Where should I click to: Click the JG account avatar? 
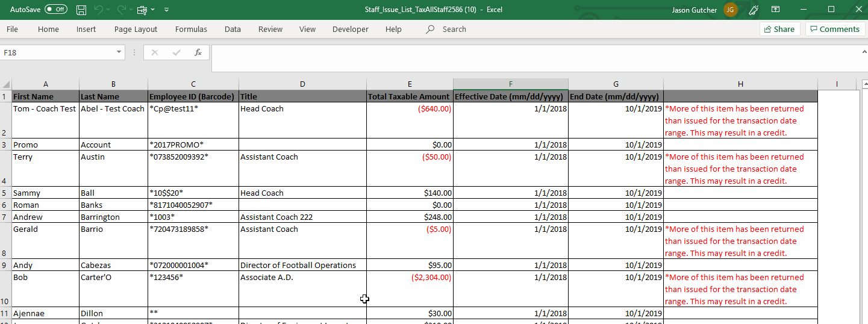731,10
